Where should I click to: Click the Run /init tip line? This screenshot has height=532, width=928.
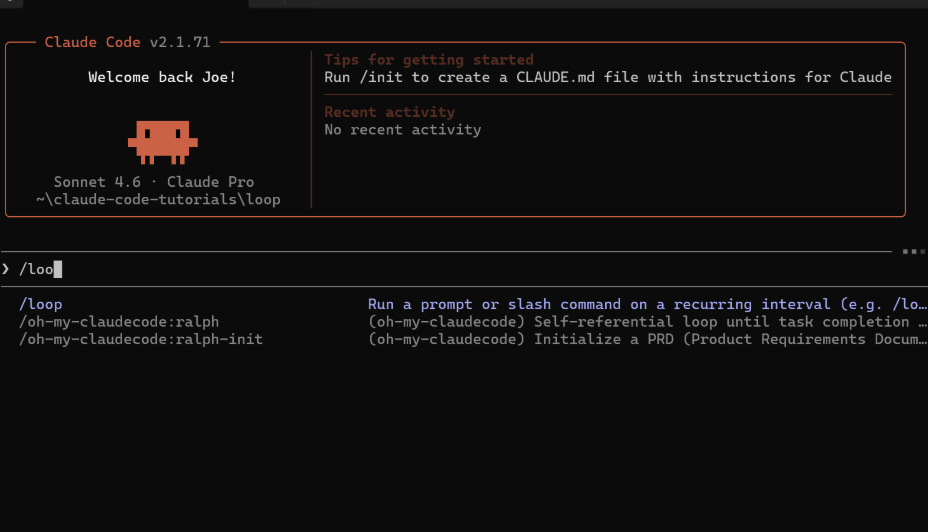(607, 77)
